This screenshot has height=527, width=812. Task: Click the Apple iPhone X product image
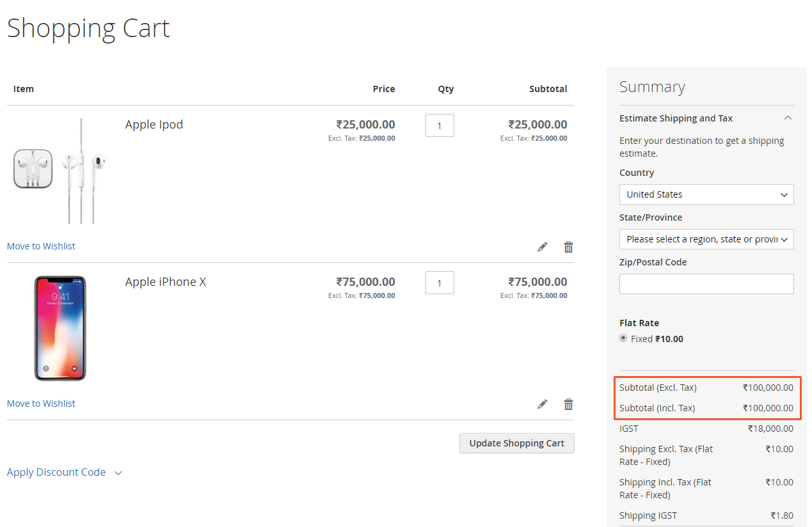tap(60, 328)
